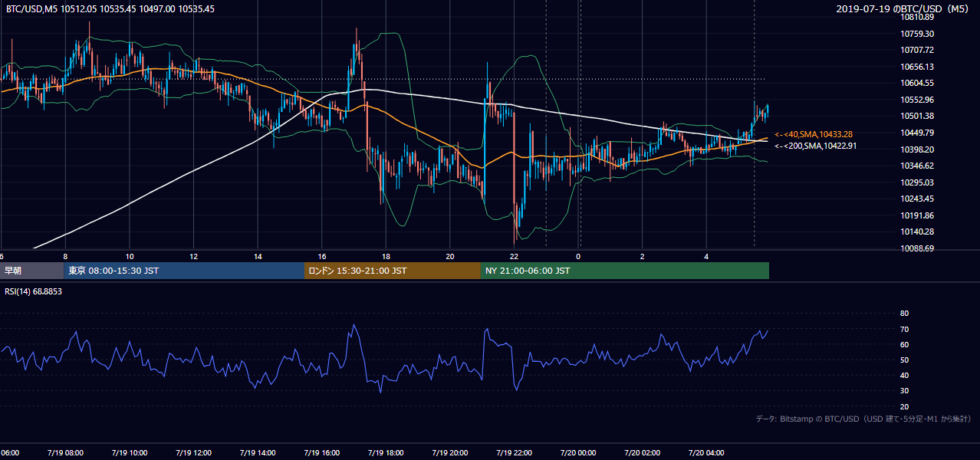The width and height of the screenshot is (980, 460).
Task: Click RSI scale value 60
Action: [x=904, y=345]
